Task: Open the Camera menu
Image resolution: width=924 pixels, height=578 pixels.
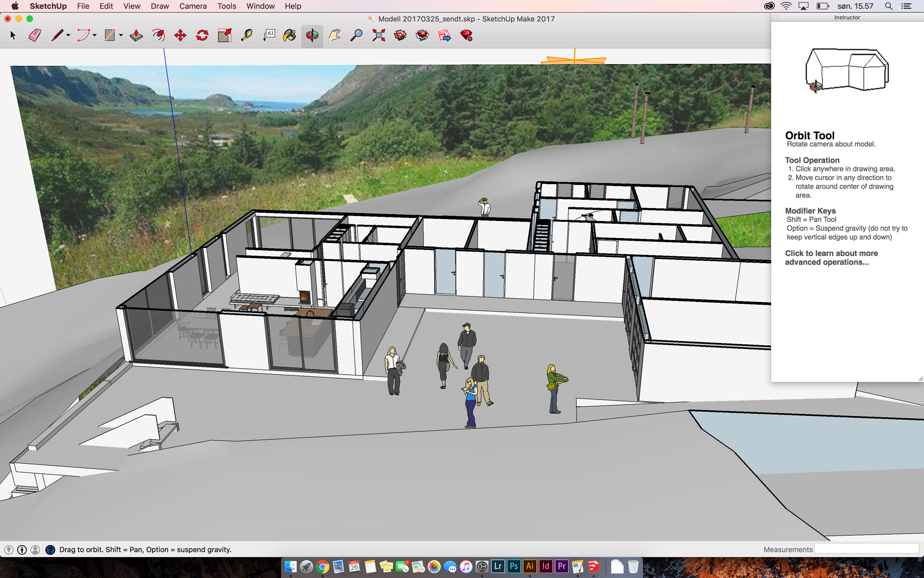Action: (x=193, y=6)
